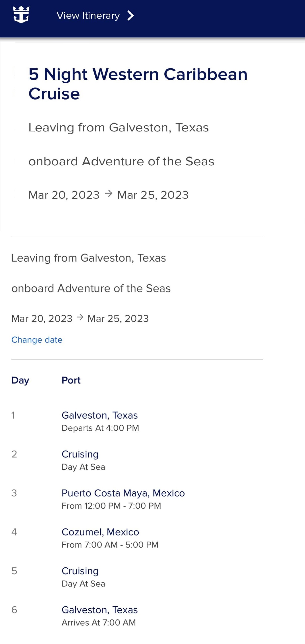The width and height of the screenshot is (305, 644).
Task: Select the Day 5 Cruising entry
Action: (x=80, y=571)
